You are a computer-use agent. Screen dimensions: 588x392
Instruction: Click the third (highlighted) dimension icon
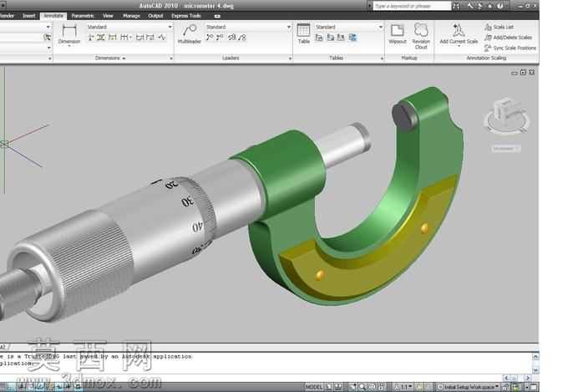(112, 37)
